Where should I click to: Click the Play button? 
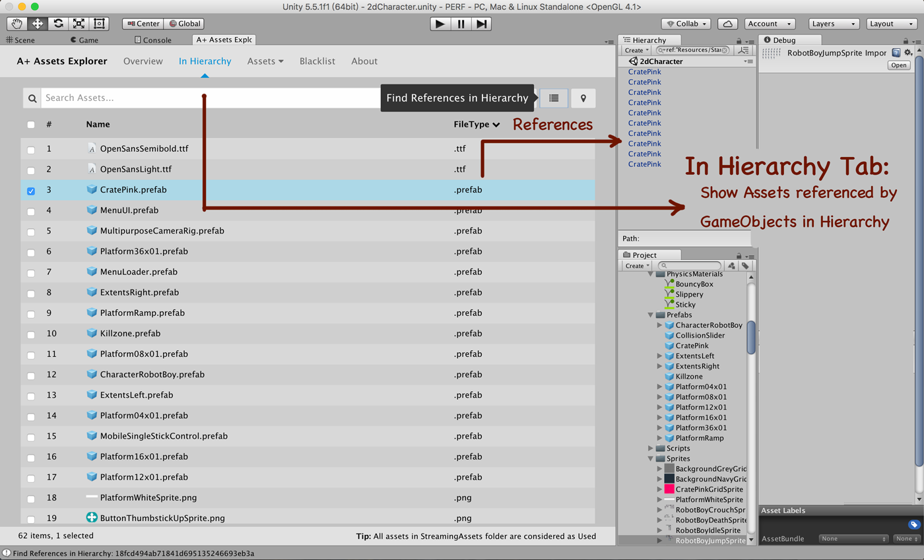coord(440,24)
